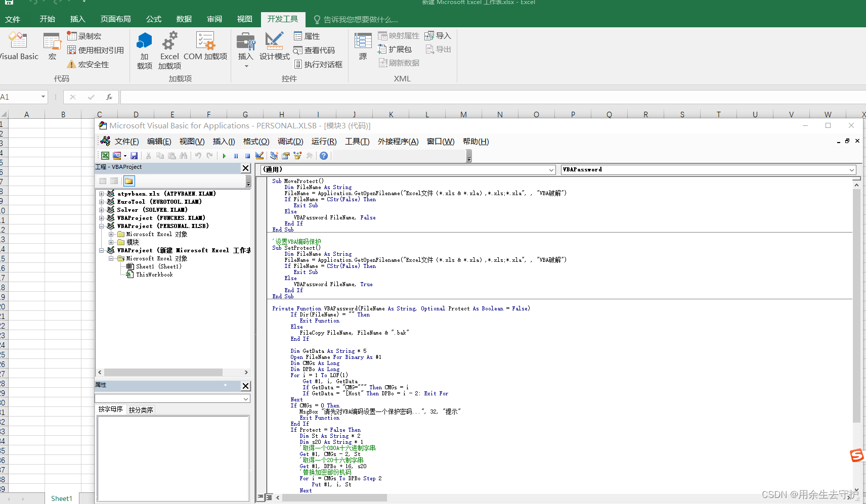Toggle Design Mode icon in VBA toolbar

(x=259, y=156)
